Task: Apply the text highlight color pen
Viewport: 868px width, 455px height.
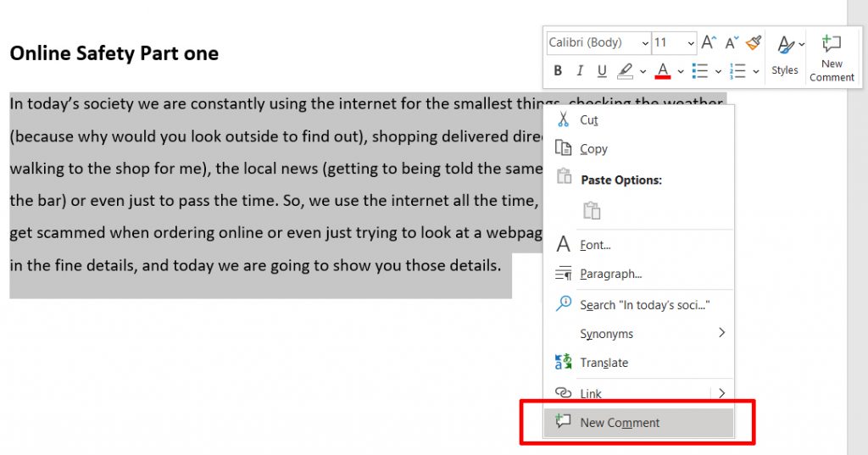Action: 625,71
